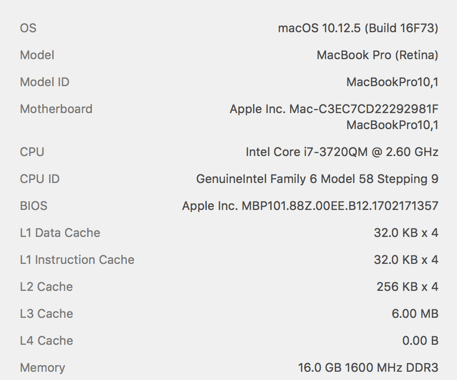
Task: Click the L1 Instruction Cache label
Action: [x=77, y=260]
